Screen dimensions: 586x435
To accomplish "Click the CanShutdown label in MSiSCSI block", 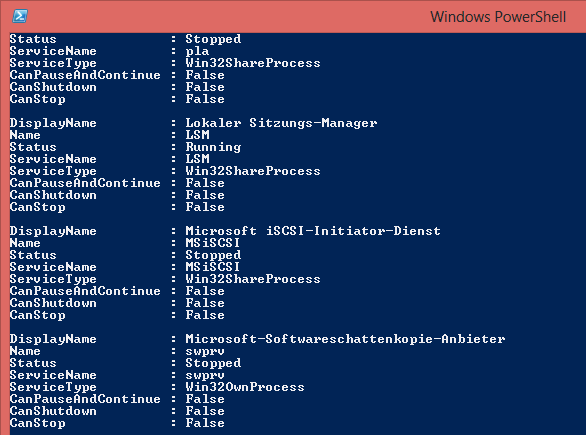I will pyautogui.click(x=53, y=303).
